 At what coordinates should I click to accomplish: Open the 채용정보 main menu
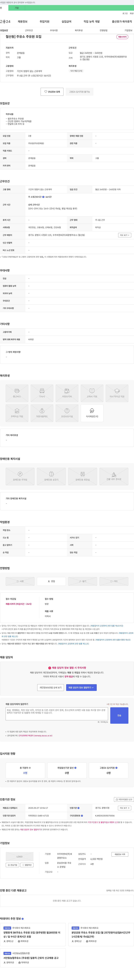click(x=22, y=22)
